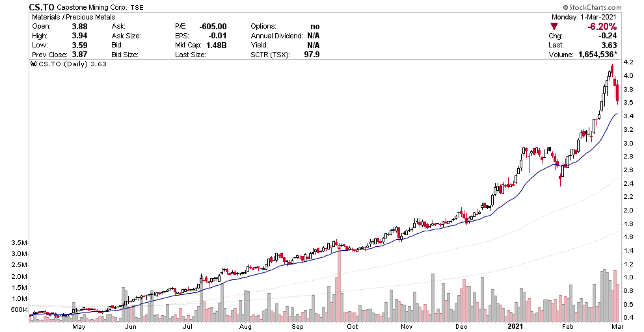Screen dimensions: 644x332
Task: Click the 2.4 price axis label
Action: [628, 183]
